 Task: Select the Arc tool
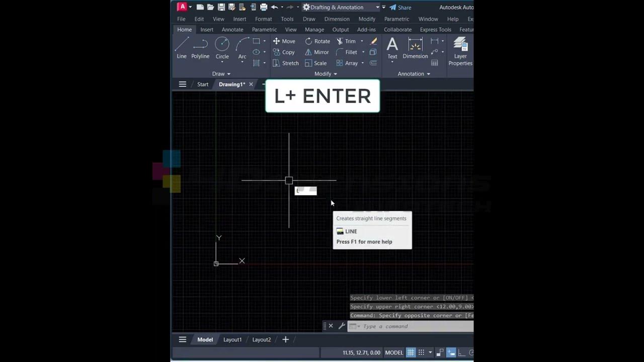pyautogui.click(x=243, y=48)
